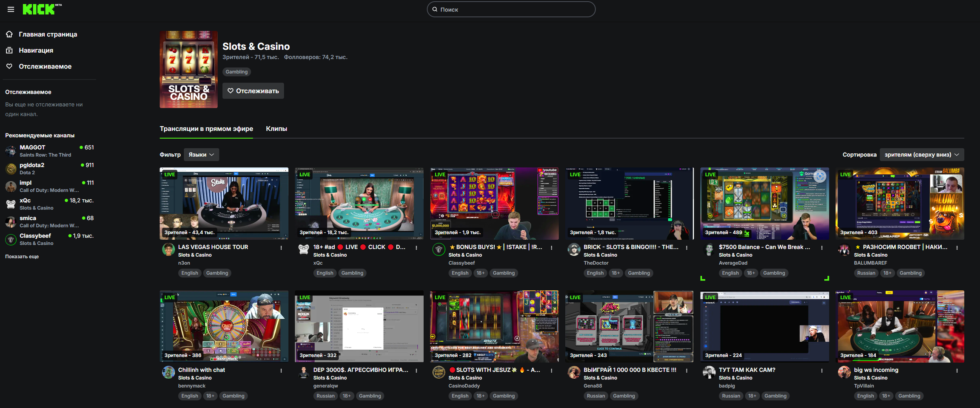Open options menu for LAS VEGAS HOUSE TOUR

[x=281, y=248]
